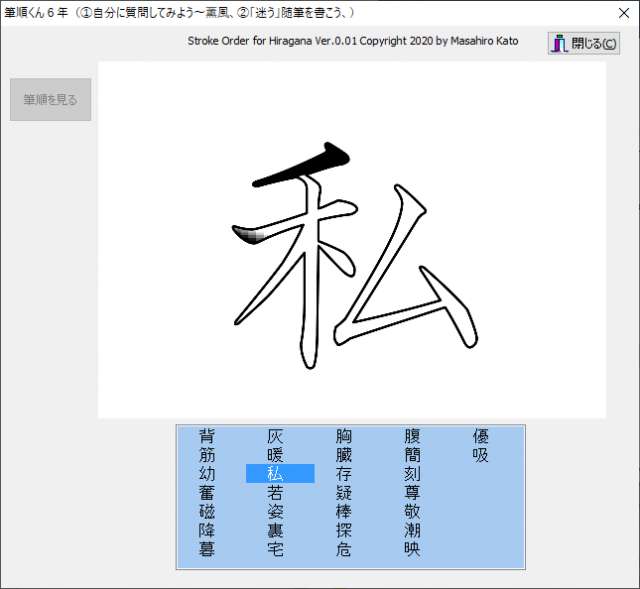Select kanji 姿 in the list
This screenshot has width=640, height=589.
click(x=275, y=511)
